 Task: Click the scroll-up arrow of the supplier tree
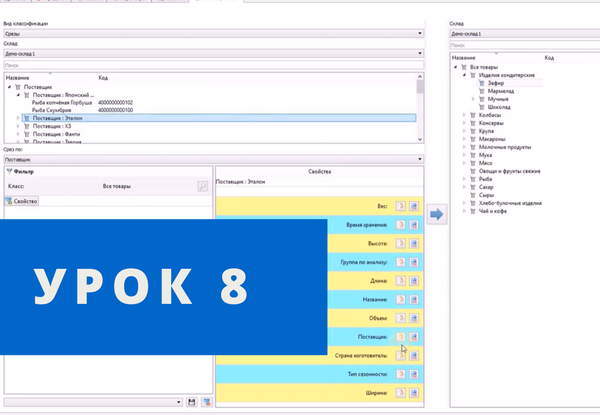[420, 76]
